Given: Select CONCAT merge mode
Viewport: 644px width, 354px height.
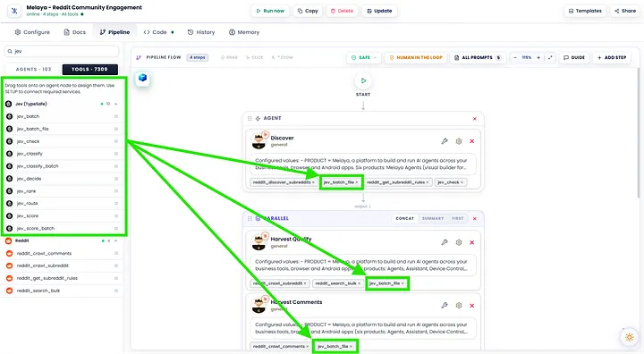Looking at the screenshot, I should pyautogui.click(x=404, y=218).
